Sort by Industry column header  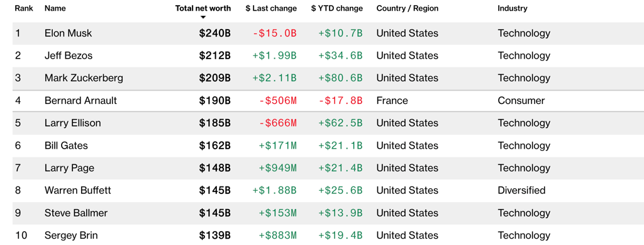click(513, 8)
